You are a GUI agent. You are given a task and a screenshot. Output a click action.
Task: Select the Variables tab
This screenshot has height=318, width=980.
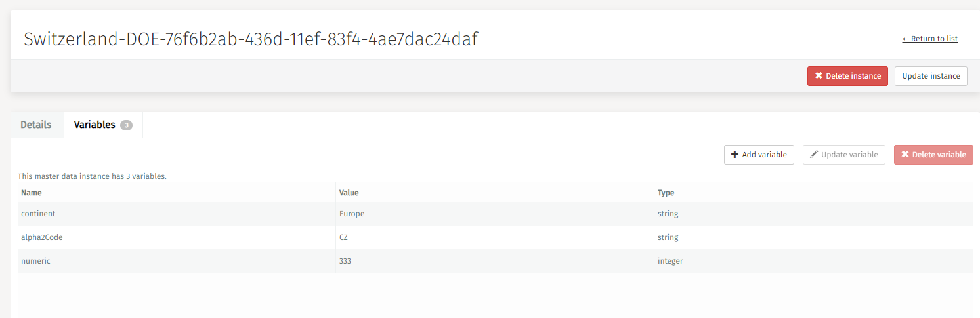pos(95,125)
